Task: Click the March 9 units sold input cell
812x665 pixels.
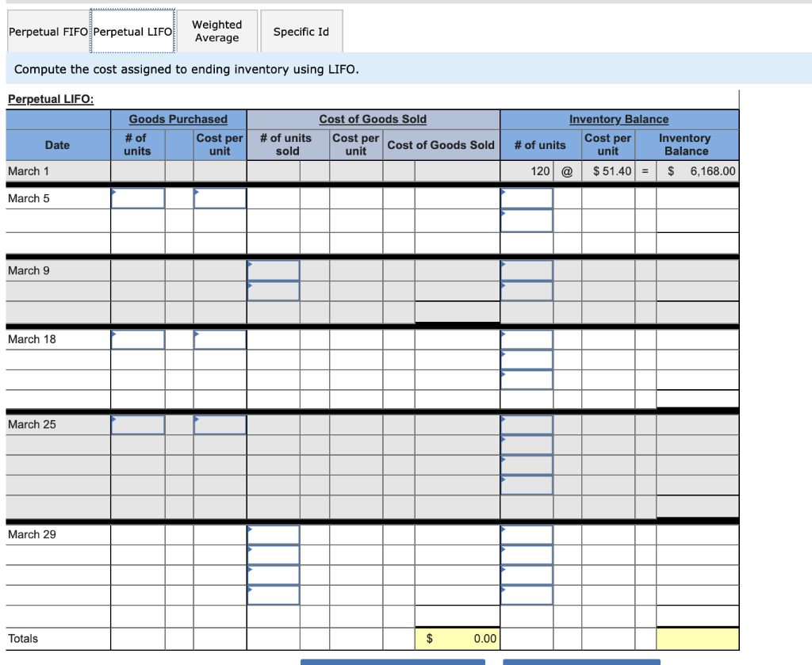Action: [x=273, y=270]
